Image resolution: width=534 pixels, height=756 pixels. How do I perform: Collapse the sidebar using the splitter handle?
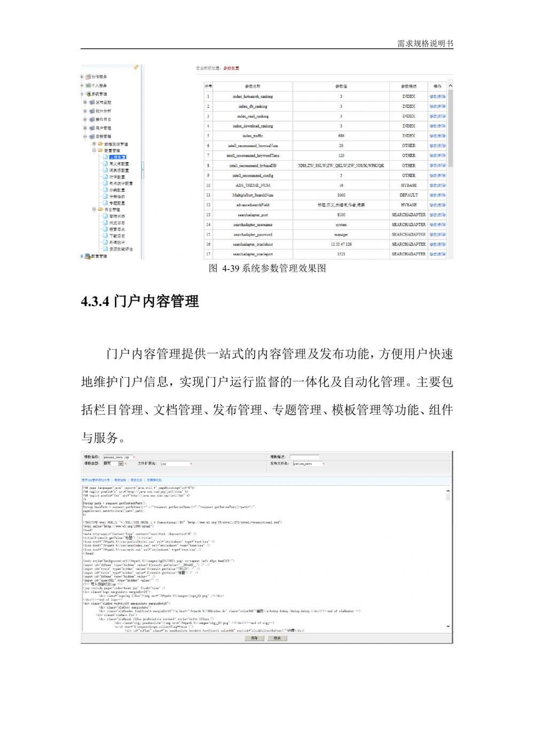coord(143,170)
